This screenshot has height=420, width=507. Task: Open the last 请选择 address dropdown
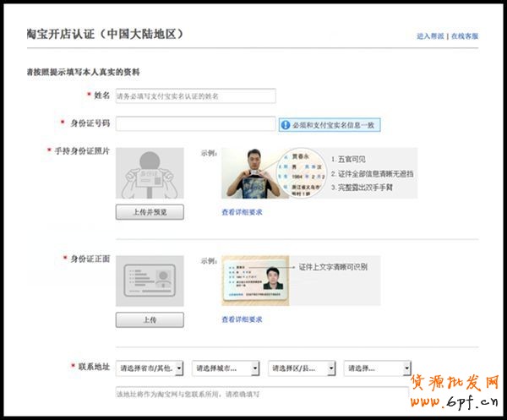[x=377, y=368]
